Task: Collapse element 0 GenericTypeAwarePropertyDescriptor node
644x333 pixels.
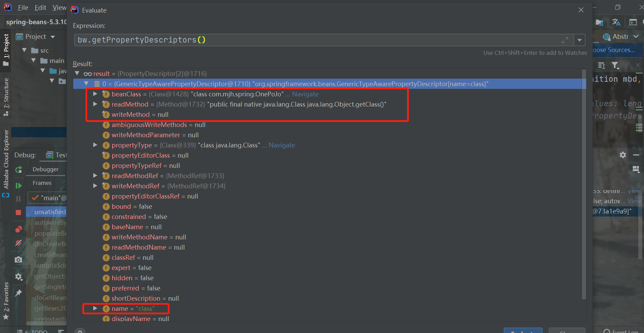Action: click(x=86, y=84)
